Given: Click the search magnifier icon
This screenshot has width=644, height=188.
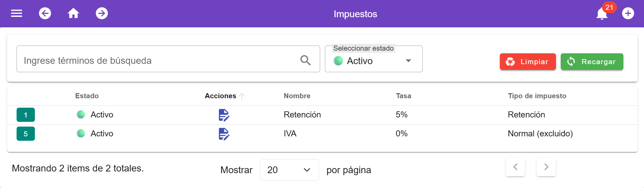Looking at the screenshot, I should (x=305, y=60).
